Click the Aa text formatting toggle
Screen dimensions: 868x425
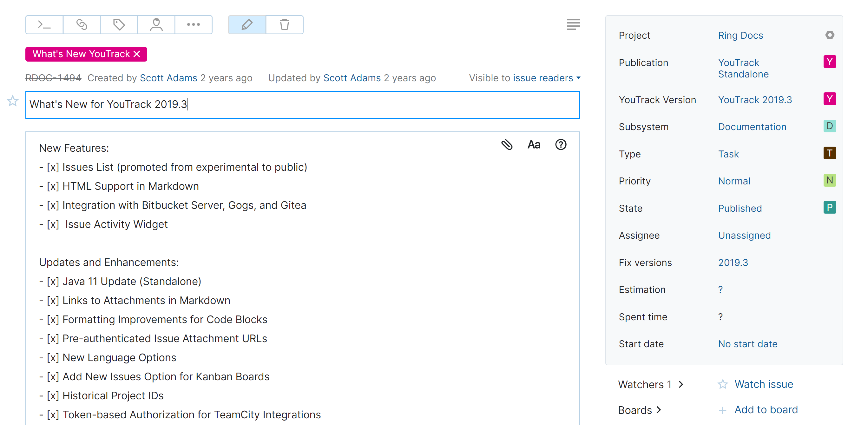point(534,145)
